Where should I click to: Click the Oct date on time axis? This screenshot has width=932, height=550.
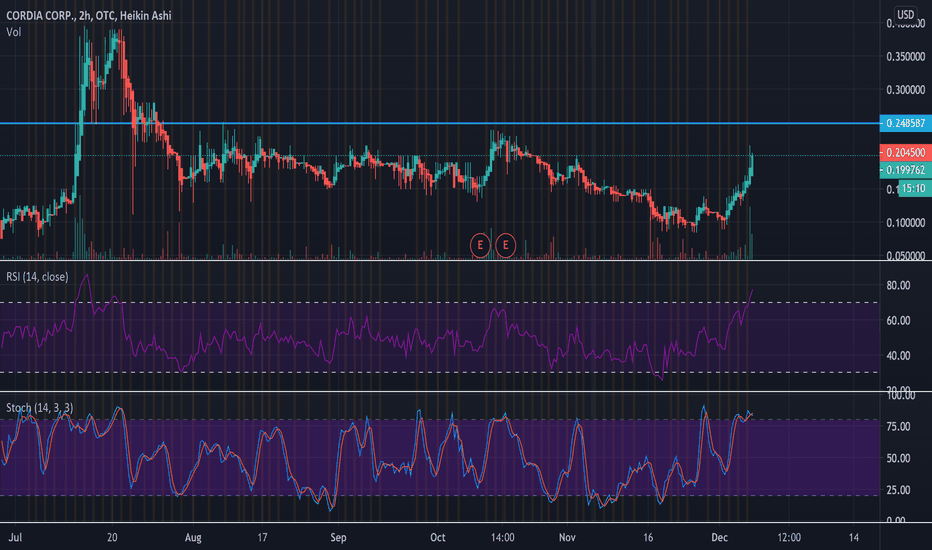click(x=438, y=538)
